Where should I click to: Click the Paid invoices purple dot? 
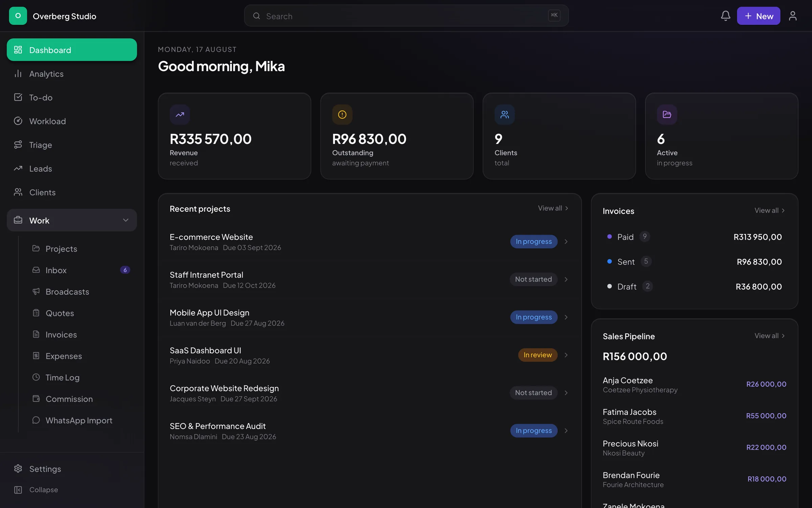(609, 237)
